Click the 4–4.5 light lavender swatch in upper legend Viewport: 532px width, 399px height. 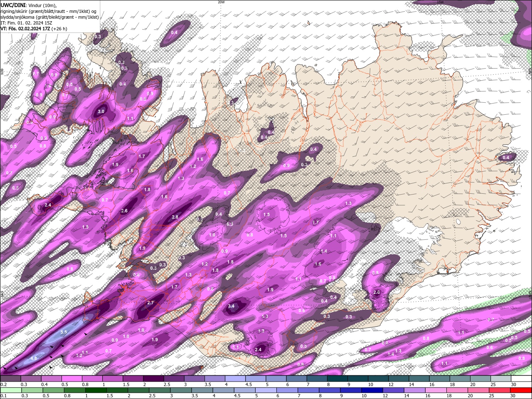coord(235,379)
